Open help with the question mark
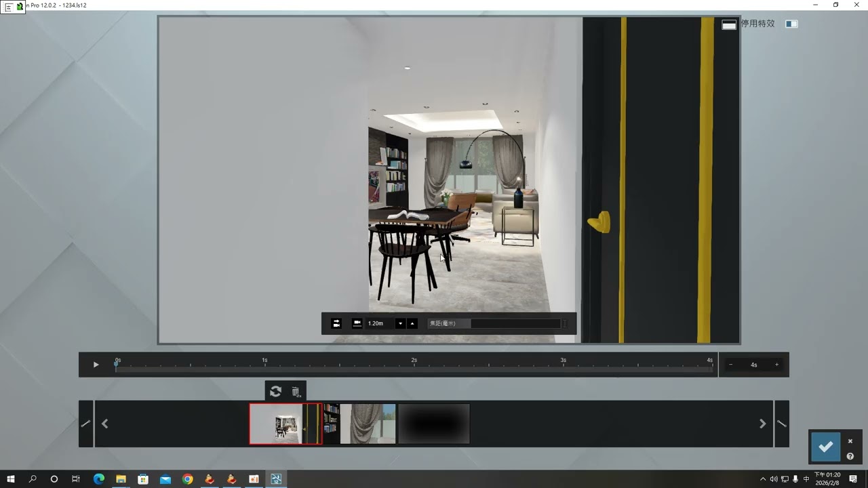This screenshot has width=868, height=488. [850, 456]
